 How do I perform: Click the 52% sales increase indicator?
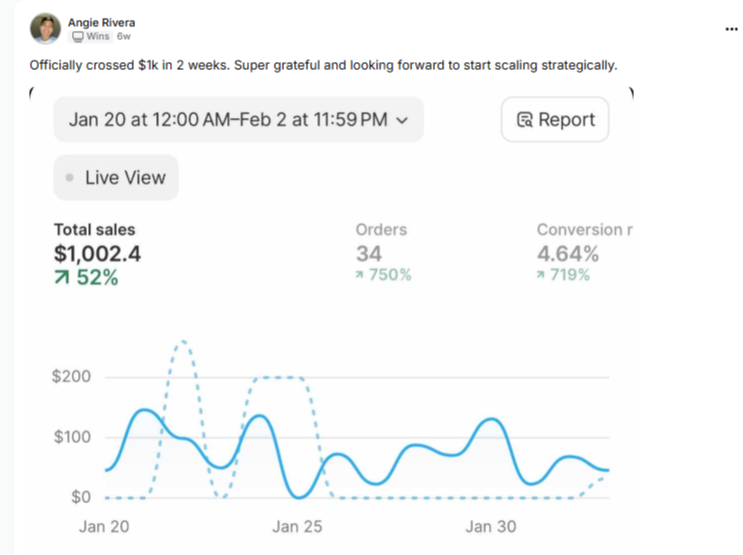tap(86, 277)
